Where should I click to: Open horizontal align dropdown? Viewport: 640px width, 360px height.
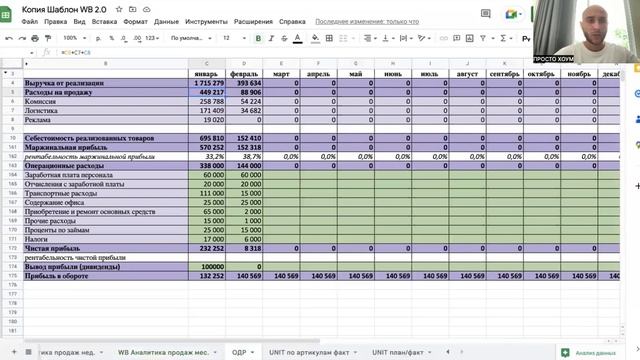(x=370, y=38)
